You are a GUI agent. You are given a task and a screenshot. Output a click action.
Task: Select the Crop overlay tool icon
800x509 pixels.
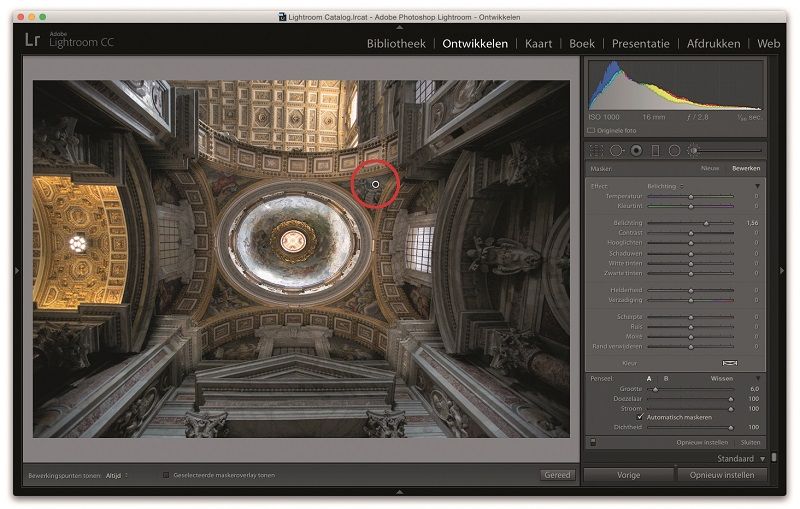point(597,150)
